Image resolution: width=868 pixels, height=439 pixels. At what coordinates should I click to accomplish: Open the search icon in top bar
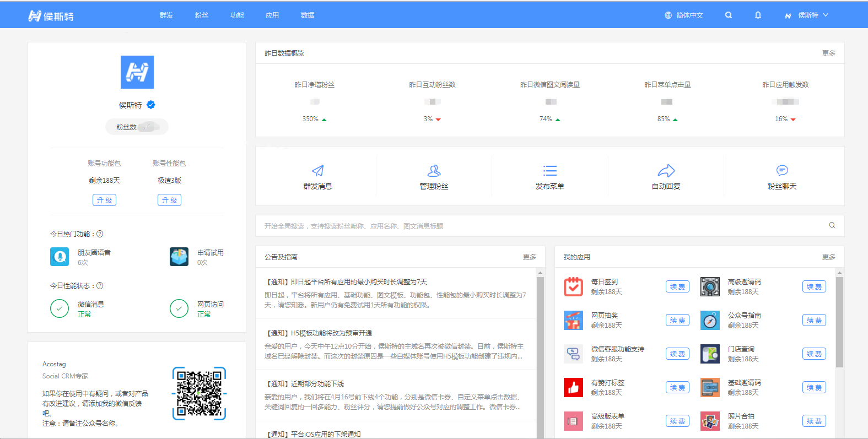pos(729,15)
